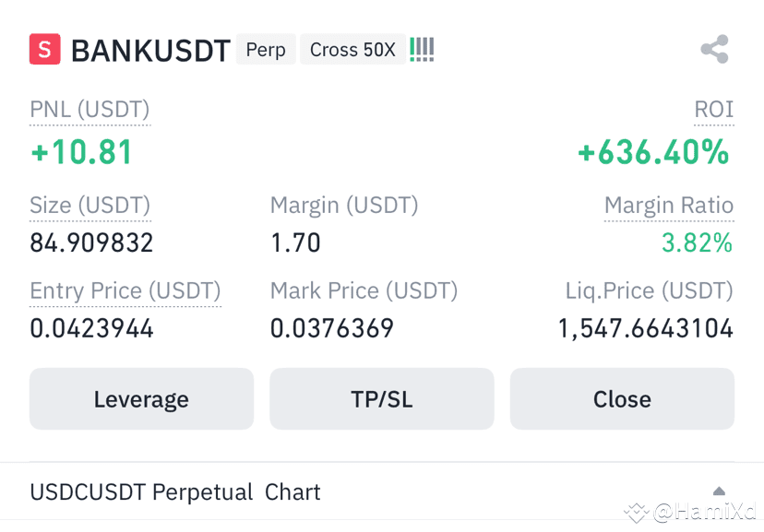The width and height of the screenshot is (764, 532).
Task: Tap the red S short badge
Action: point(45,49)
